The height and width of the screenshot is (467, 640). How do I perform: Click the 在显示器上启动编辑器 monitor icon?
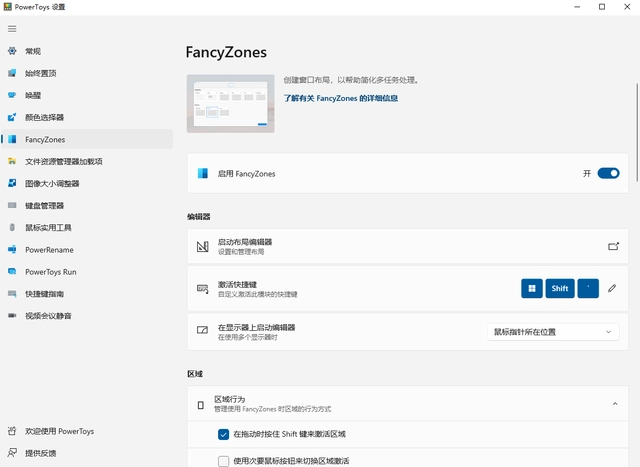202,330
